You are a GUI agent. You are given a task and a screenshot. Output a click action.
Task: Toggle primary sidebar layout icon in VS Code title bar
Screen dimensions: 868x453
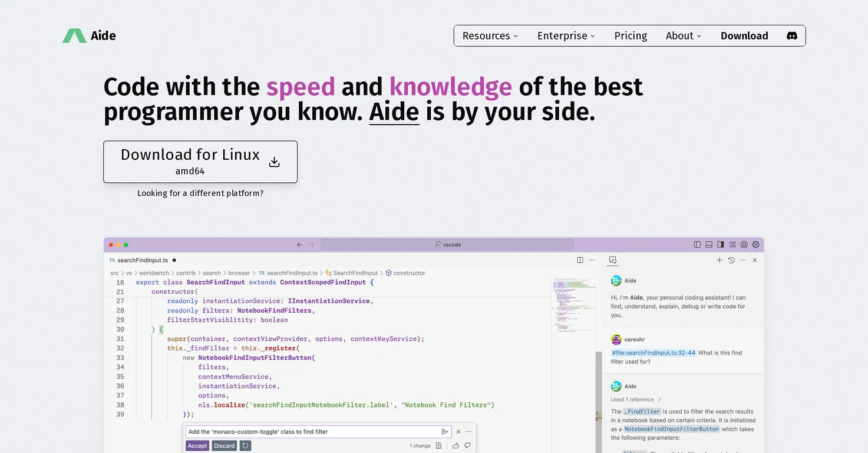(x=697, y=244)
